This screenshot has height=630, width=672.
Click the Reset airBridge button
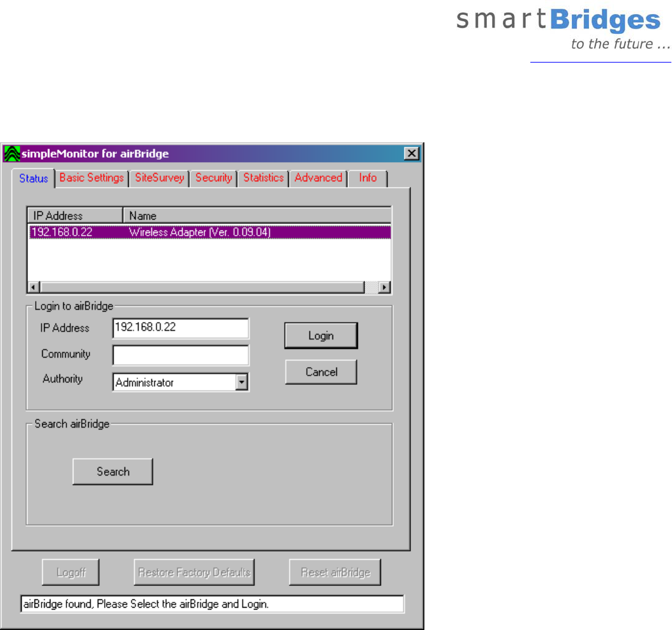point(335,572)
